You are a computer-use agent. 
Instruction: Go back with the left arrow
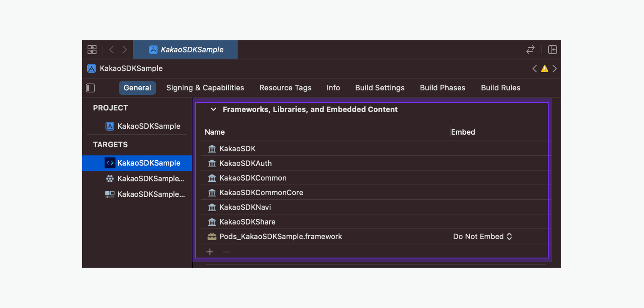(x=111, y=50)
